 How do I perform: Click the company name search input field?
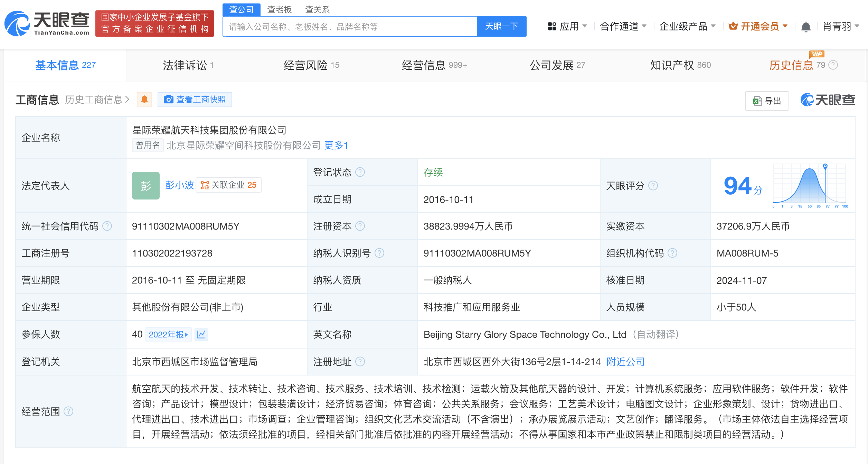click(350, 27)
